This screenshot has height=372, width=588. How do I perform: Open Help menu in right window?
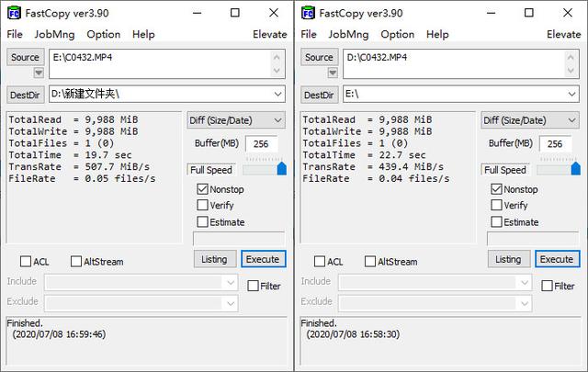(437, 34)
